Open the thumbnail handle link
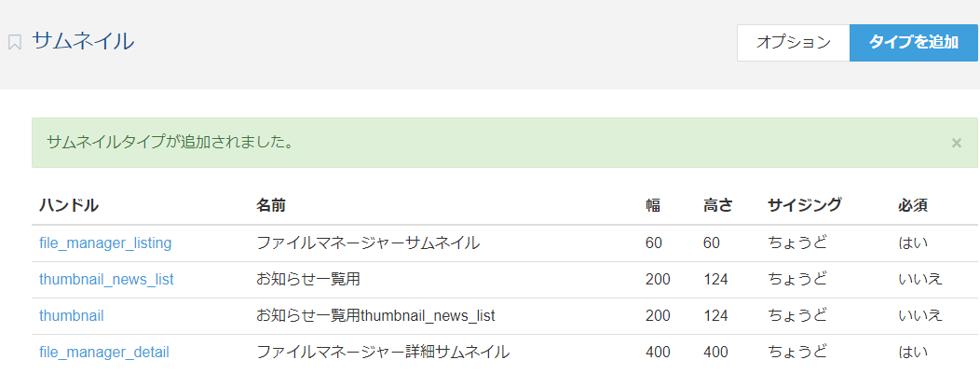Viewport: 980px width, 388px height. coord(71,315)
